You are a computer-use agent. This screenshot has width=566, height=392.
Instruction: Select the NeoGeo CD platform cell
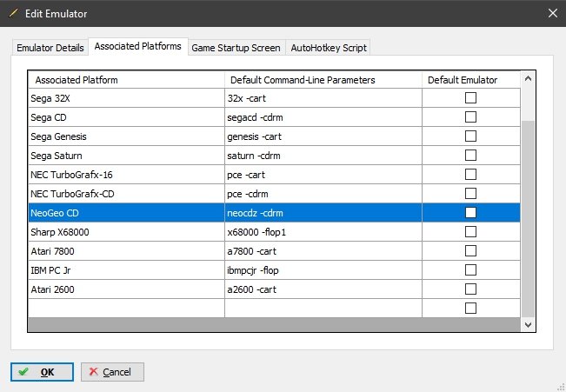click(x=126, y=213)
